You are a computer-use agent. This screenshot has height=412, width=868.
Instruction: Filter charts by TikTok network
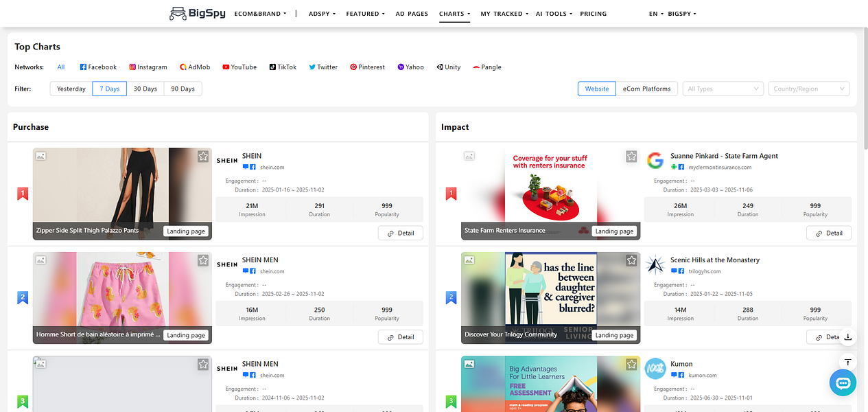tap(283, 67)
